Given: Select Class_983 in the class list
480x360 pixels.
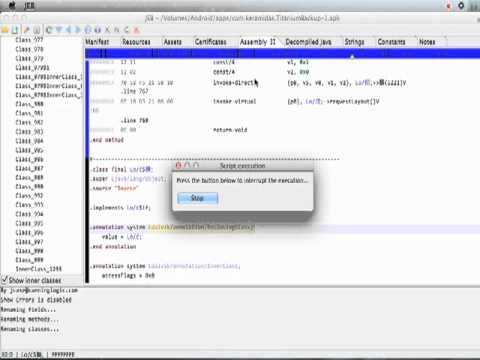Looking at the screenshot, I should 29,132.
